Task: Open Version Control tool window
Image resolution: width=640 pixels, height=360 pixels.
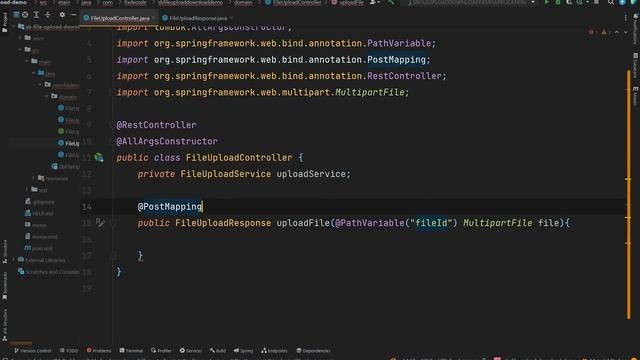Action: coord(33,351)
